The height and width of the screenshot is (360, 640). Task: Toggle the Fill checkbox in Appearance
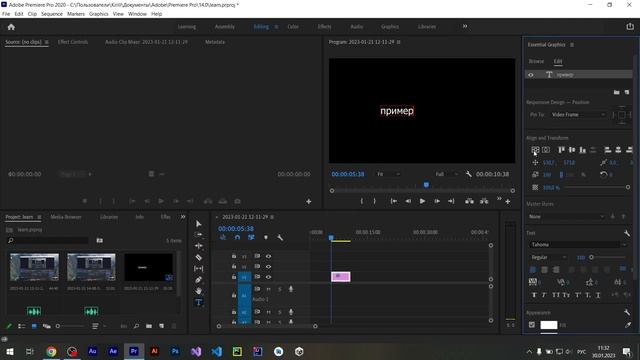tap(532, 325)
